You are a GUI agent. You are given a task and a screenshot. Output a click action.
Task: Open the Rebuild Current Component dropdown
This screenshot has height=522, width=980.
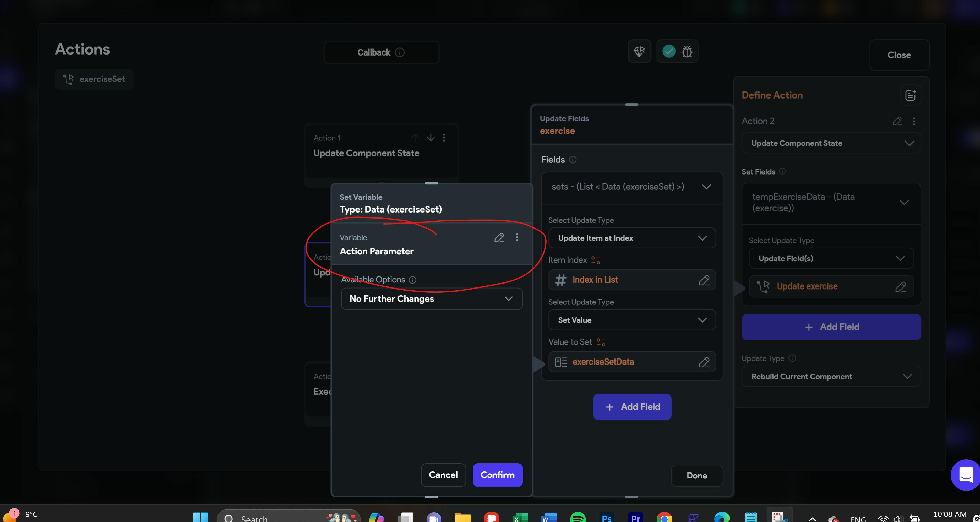pos(831,376)
